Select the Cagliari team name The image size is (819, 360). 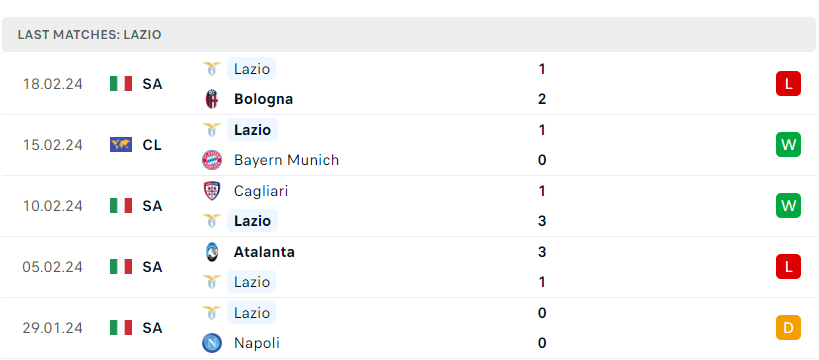261,191
